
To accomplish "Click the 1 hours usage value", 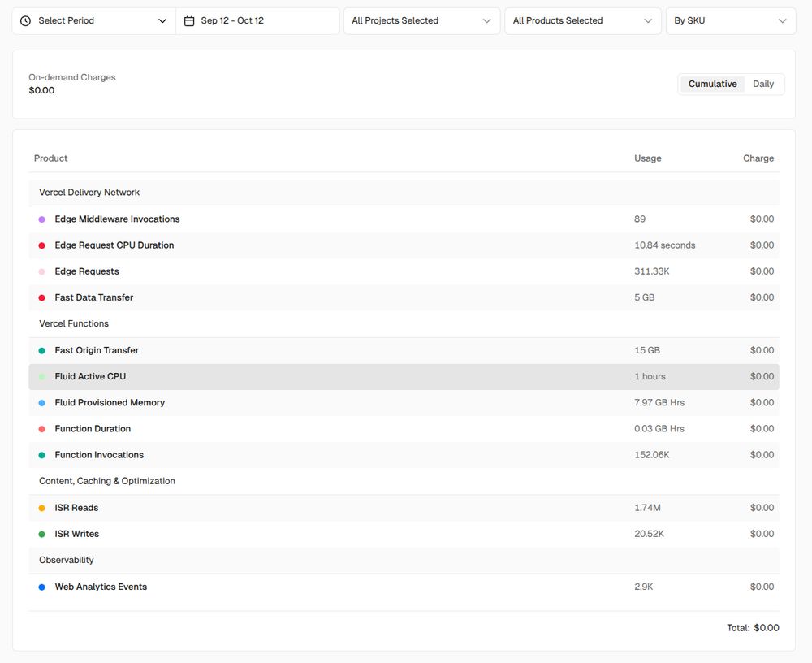I will (650, 376).
